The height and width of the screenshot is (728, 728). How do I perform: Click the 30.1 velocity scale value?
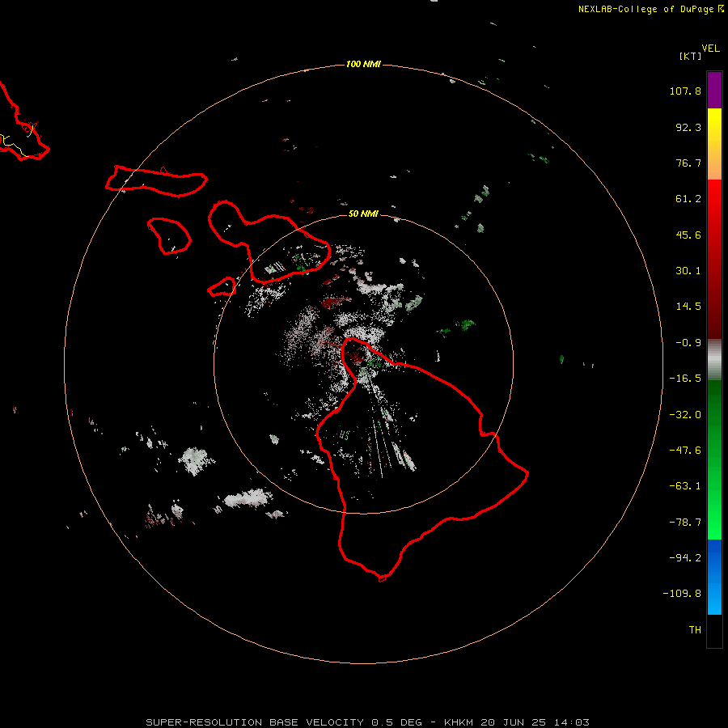688,271
